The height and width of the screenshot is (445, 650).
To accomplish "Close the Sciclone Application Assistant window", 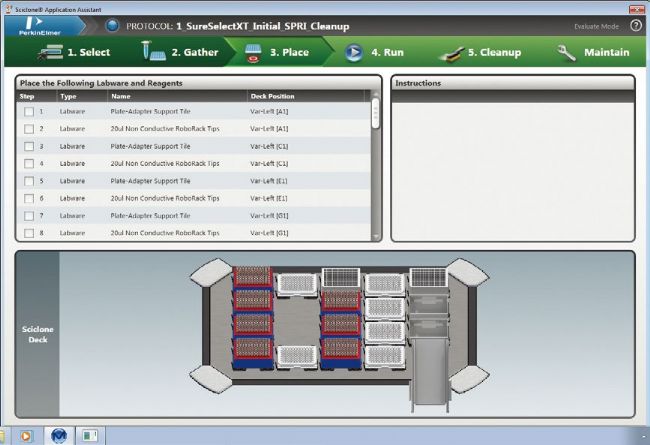I will point(637,9).
